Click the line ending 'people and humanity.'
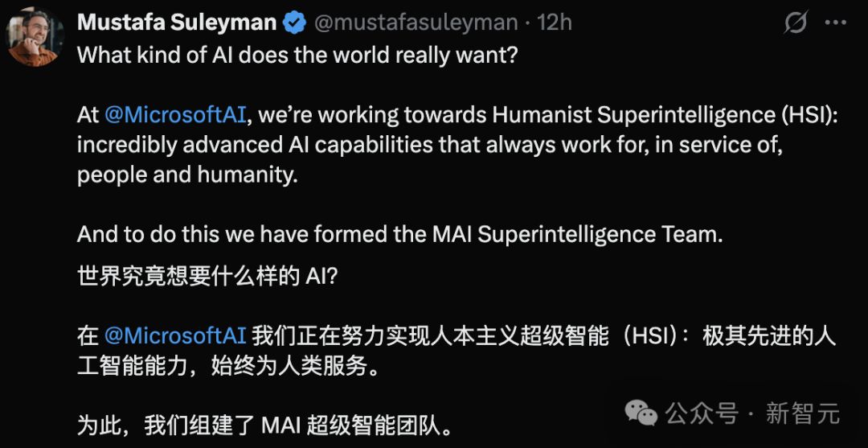Screen dimensions: 868x448 pyautogui.click(x=187, y=175)
